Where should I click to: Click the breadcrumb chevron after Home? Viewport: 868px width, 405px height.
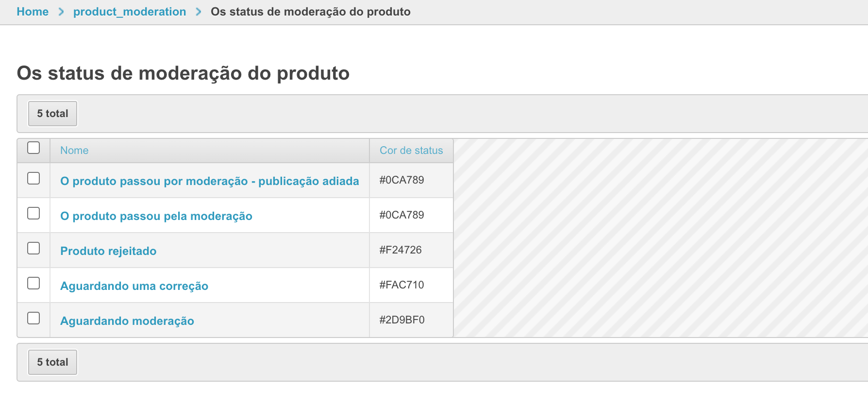point(61,12)
